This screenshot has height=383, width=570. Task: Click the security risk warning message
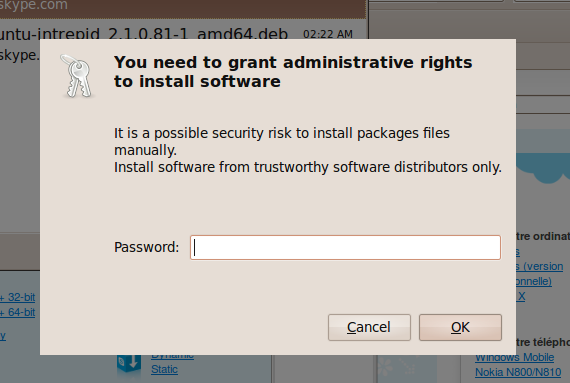pyautogui.click(x=308, y=150)
